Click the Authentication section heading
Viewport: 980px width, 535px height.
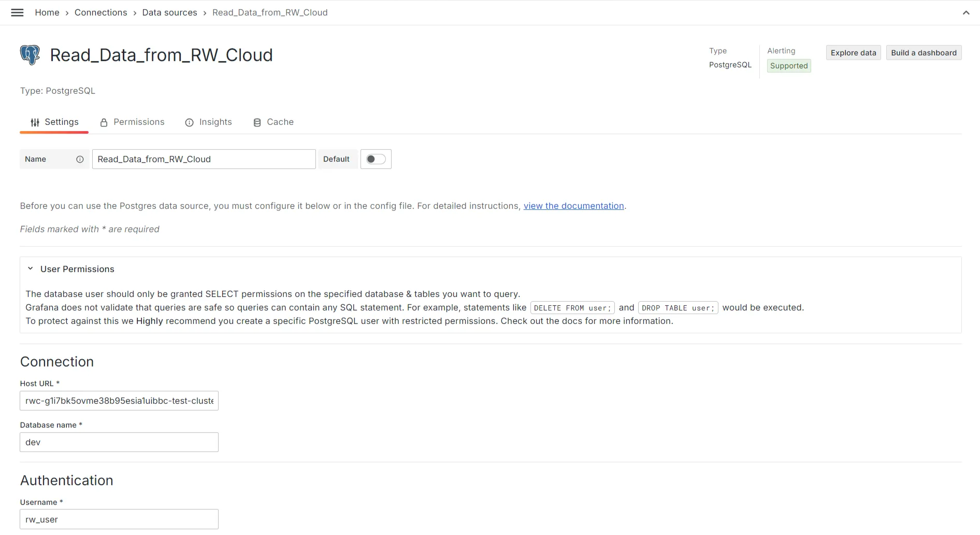[67, 481]
